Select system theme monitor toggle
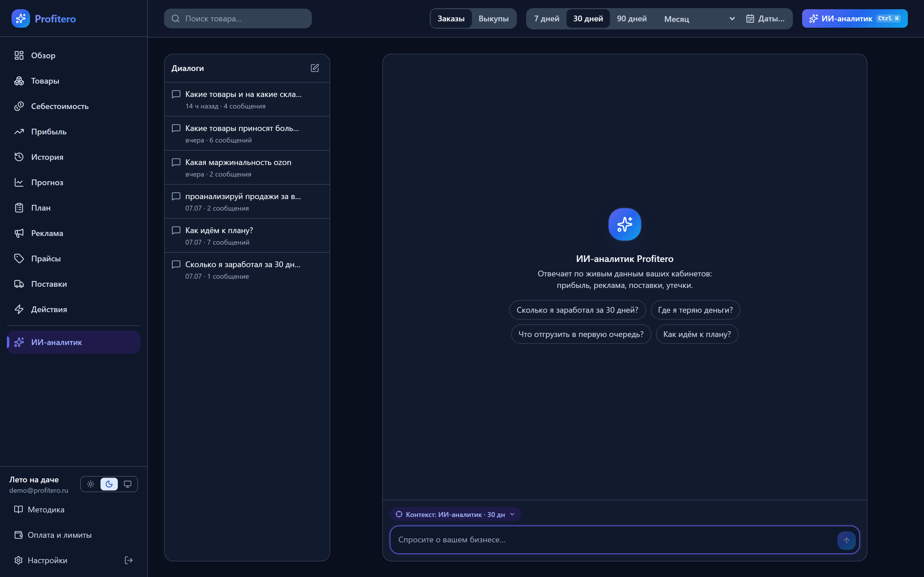 pos(128,484)
